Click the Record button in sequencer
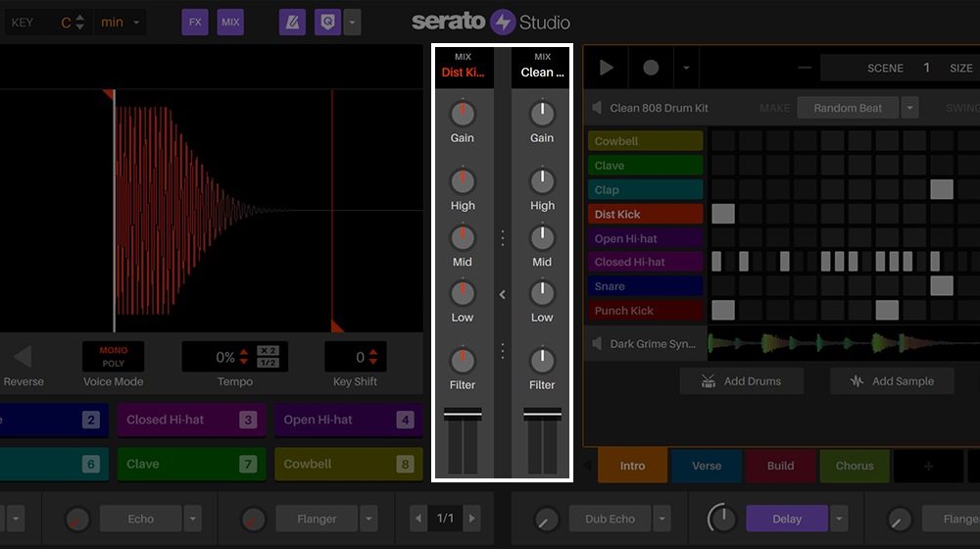Image resolution: width=980 pixels, height=549 pixels. [651, 68]
